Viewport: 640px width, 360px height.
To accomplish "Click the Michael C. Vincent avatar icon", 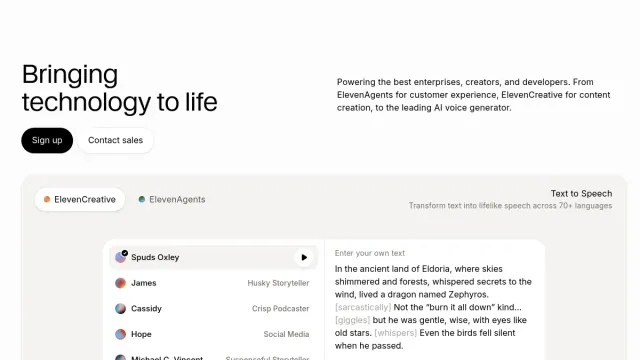I will point(120,357).
